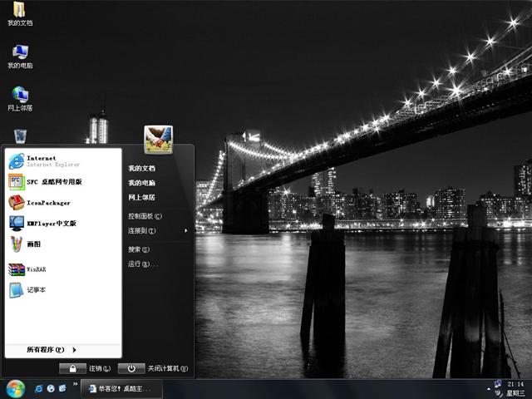The width and height of the screenshot is (532, 399).
Task: Open 网上邻居 in the start menu right pane
Action: [x=142, y=197]
